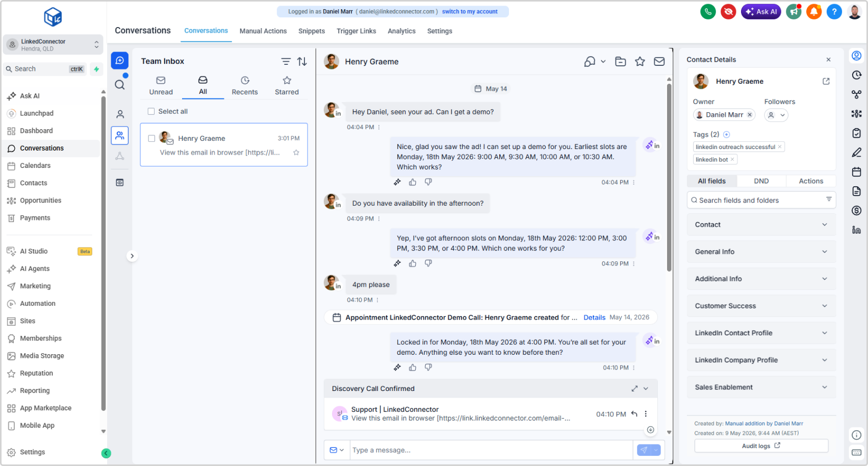Close the Contact Details panel
The width and height of the screenshot is (868, 466).
829,60
